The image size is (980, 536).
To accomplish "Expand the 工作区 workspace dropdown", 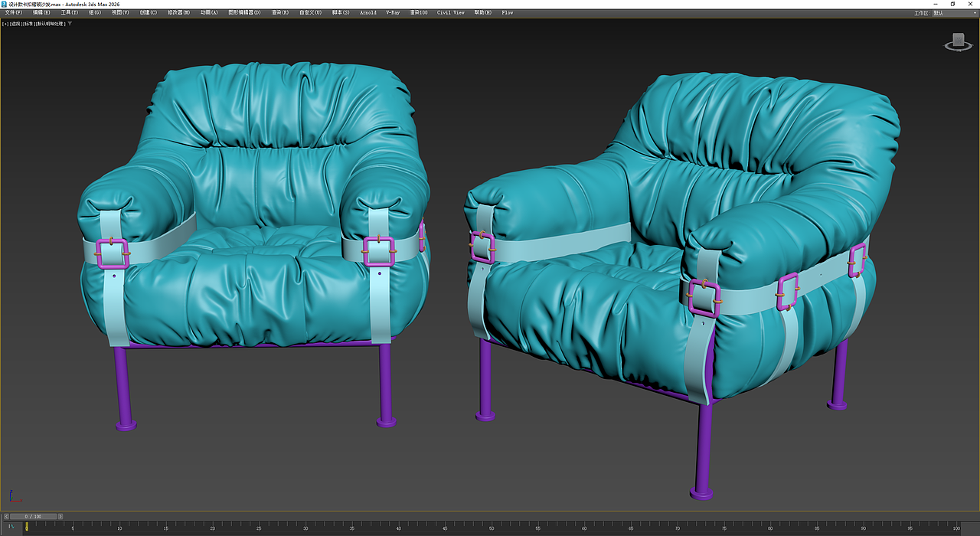I will coord(954,13).
